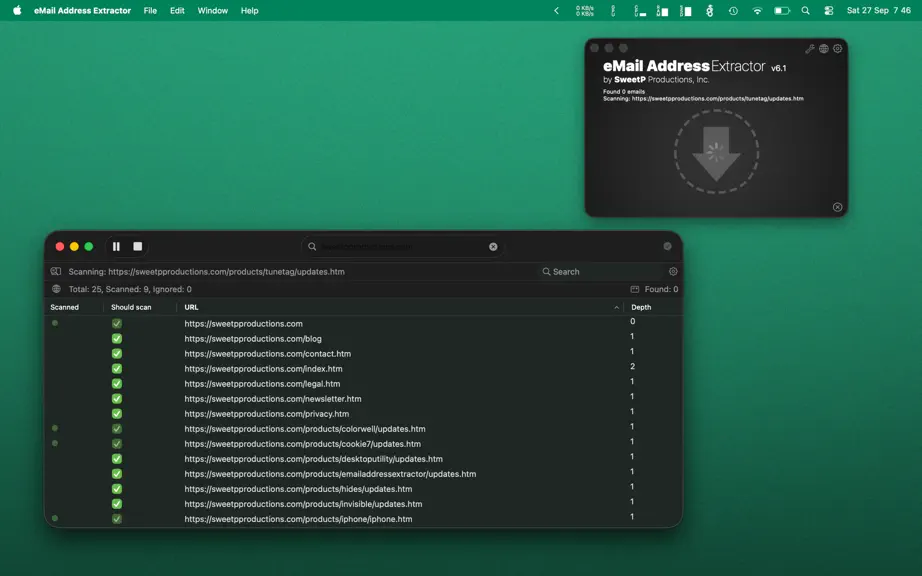Viewport: 922px width, 576px height.
Task: Open the eMail Address Extractor app menu
Action: (x=82, y=11)
